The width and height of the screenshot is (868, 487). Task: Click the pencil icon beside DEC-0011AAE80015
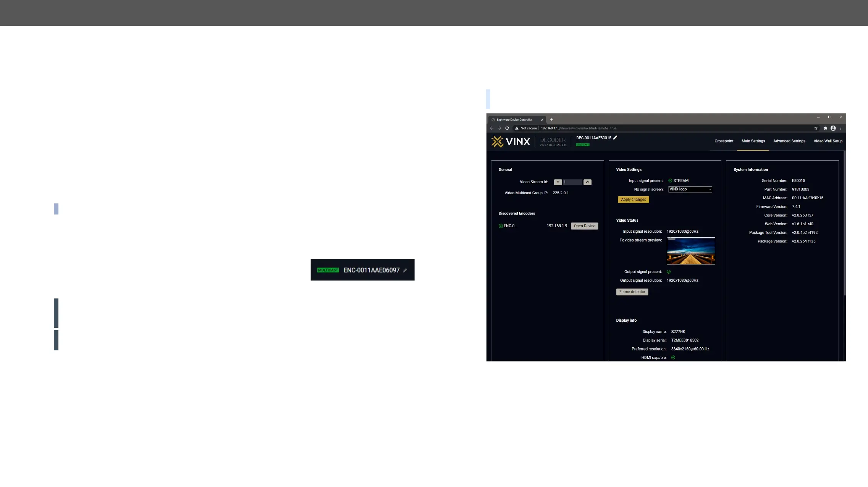coord(615,138)
